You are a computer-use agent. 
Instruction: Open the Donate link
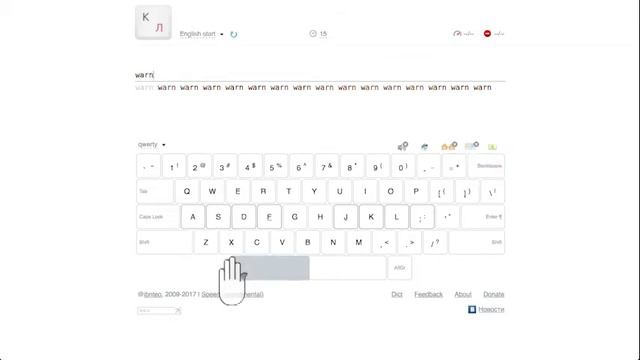pyautogui.click(x=493, y=294)
